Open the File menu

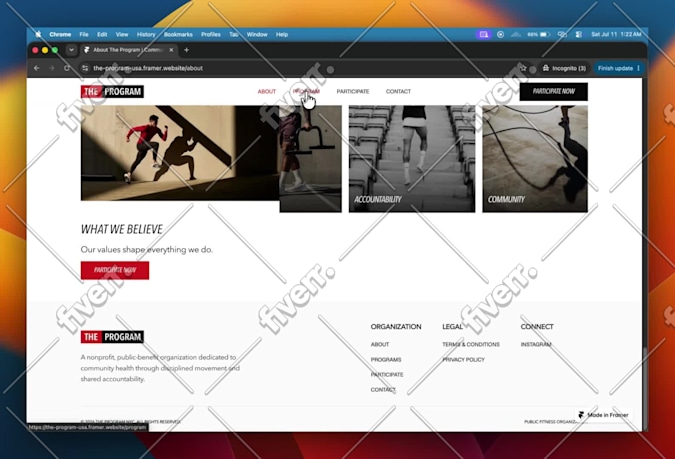pyautogui.click(x=84, y=34)
